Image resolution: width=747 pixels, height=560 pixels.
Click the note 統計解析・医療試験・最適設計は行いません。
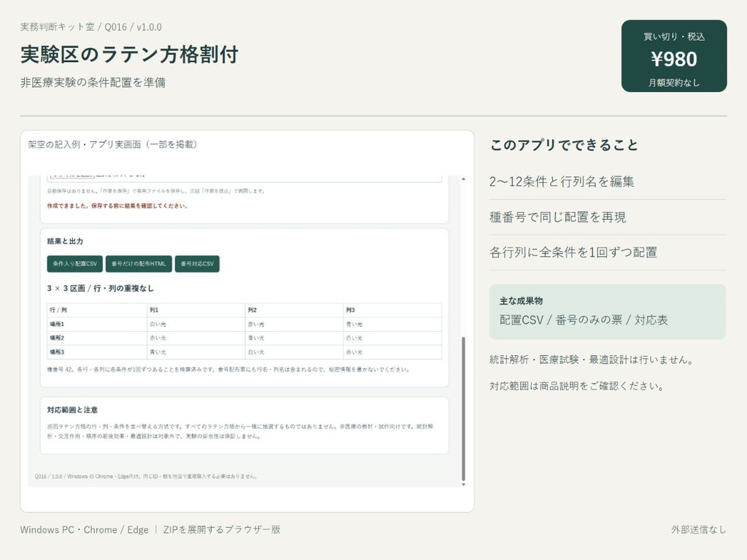(x=591, y=359)
